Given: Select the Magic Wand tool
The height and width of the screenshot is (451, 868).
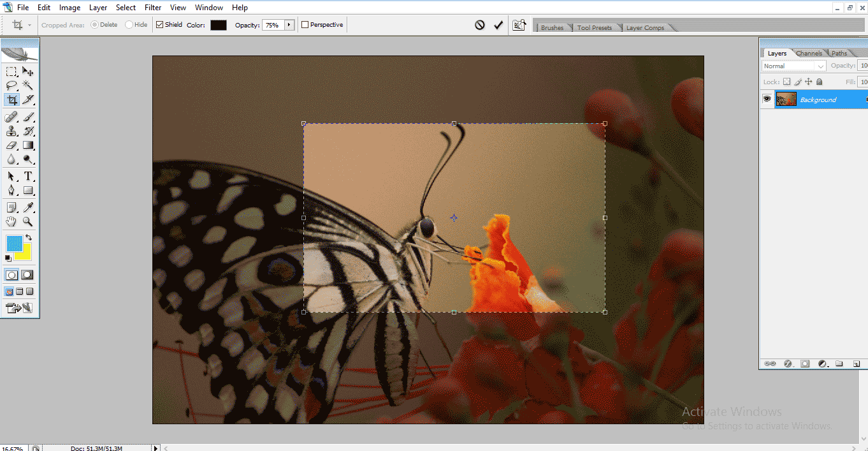Looking at the screenshot, I should 28,85.
